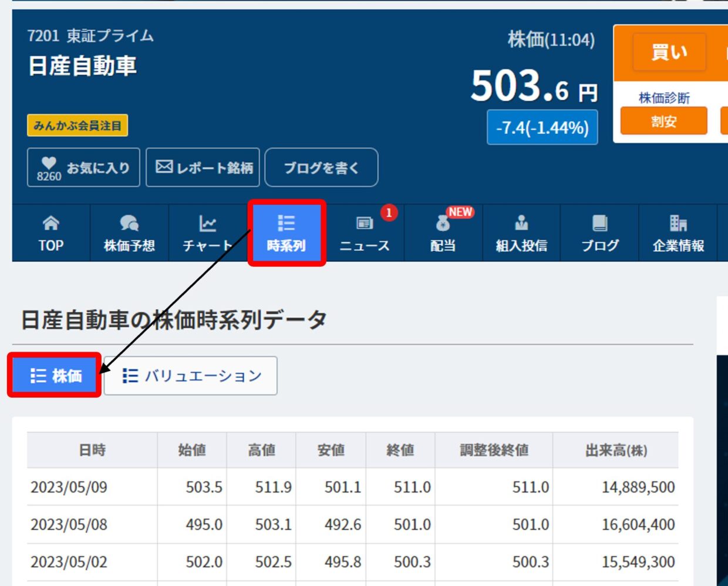Open the 企業情報 tab
This screenshot has width=728, height=586.
pyautogui.click(x=678, y=233)
